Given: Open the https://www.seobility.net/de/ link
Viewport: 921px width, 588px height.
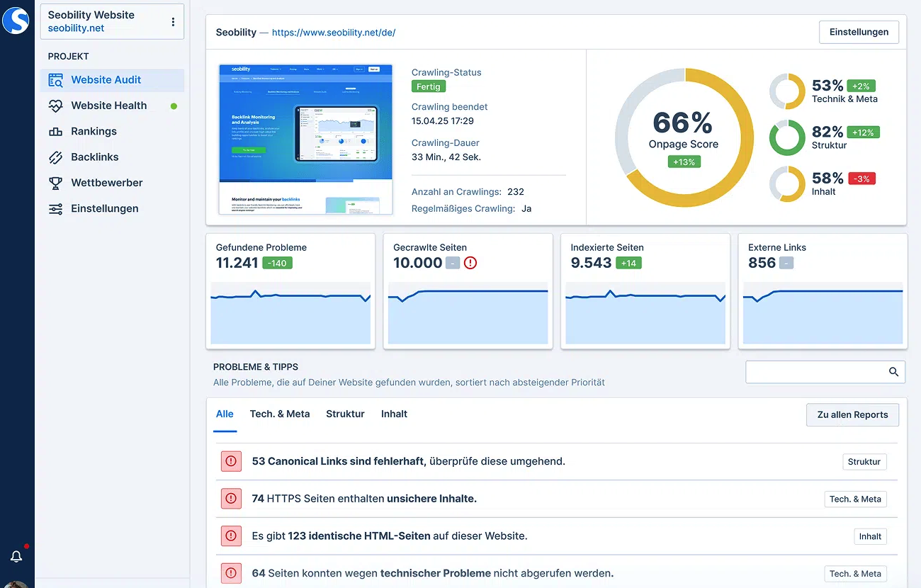Looking at the screenshot, I should tap(334, 33).
